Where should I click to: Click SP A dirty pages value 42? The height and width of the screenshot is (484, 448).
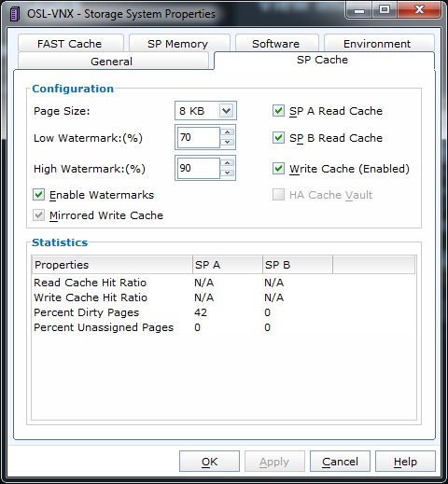[x=201, y=312]
